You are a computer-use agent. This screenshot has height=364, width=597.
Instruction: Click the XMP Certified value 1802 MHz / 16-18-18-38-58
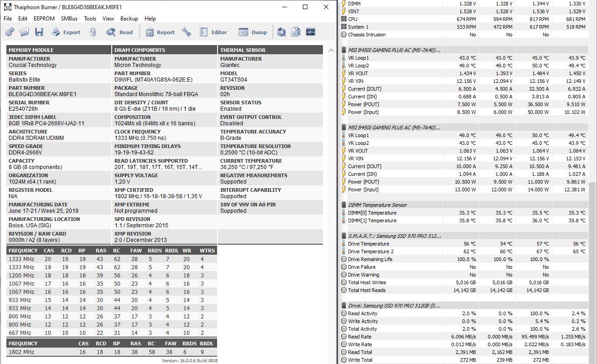[158, 196]
